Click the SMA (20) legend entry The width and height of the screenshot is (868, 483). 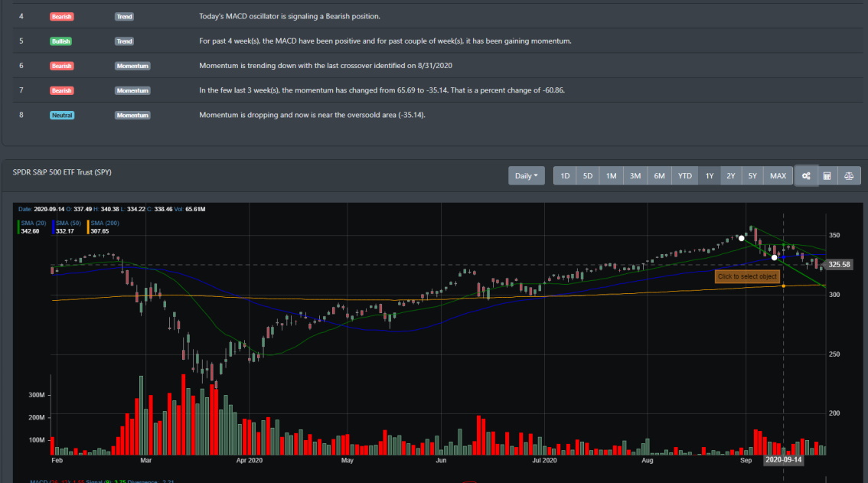click(33, 227)
